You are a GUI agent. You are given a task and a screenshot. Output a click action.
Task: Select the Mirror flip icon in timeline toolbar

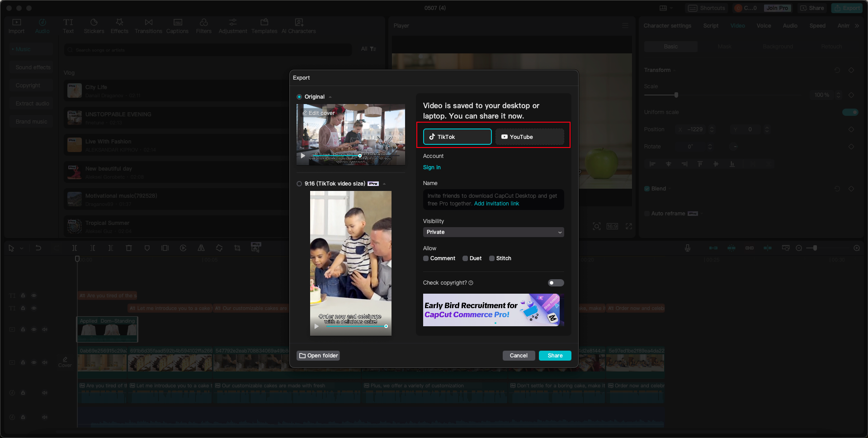tap(201, 248)
